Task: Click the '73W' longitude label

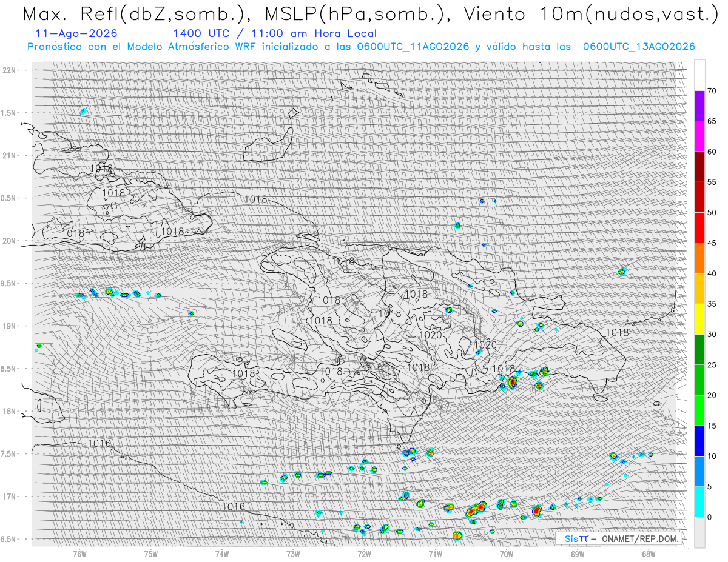Action: click(293, 554)
